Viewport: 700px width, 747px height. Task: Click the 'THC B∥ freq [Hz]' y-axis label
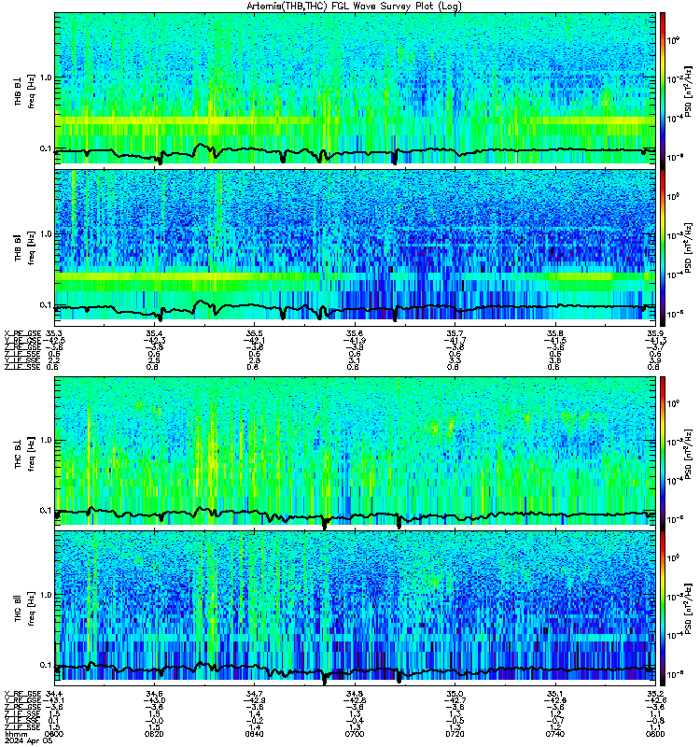tap(25, 609)
